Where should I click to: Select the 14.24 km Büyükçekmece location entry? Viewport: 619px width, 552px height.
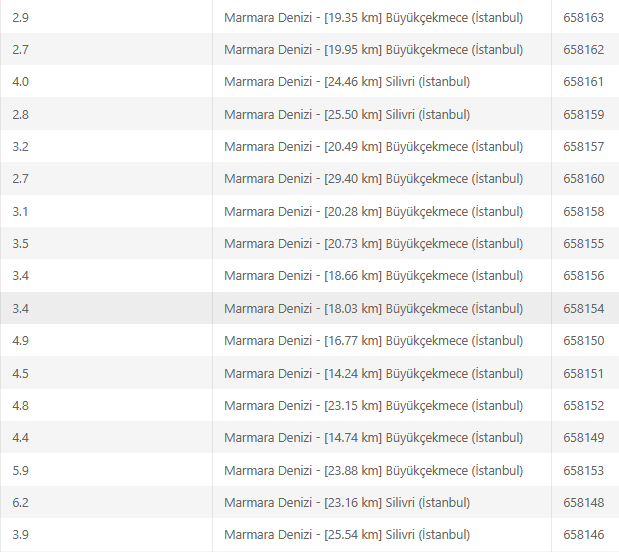pos(373,374)
